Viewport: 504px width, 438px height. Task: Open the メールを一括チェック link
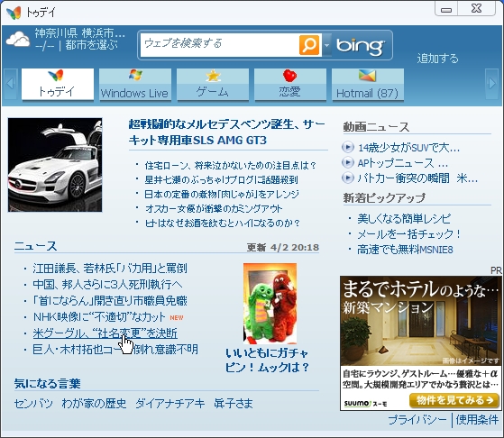click(x=408, y=234)
